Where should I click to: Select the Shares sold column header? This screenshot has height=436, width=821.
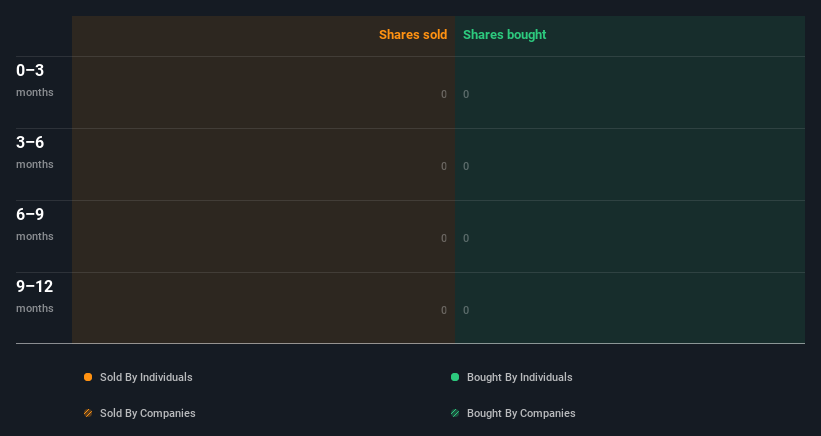(x=413, y=35)
